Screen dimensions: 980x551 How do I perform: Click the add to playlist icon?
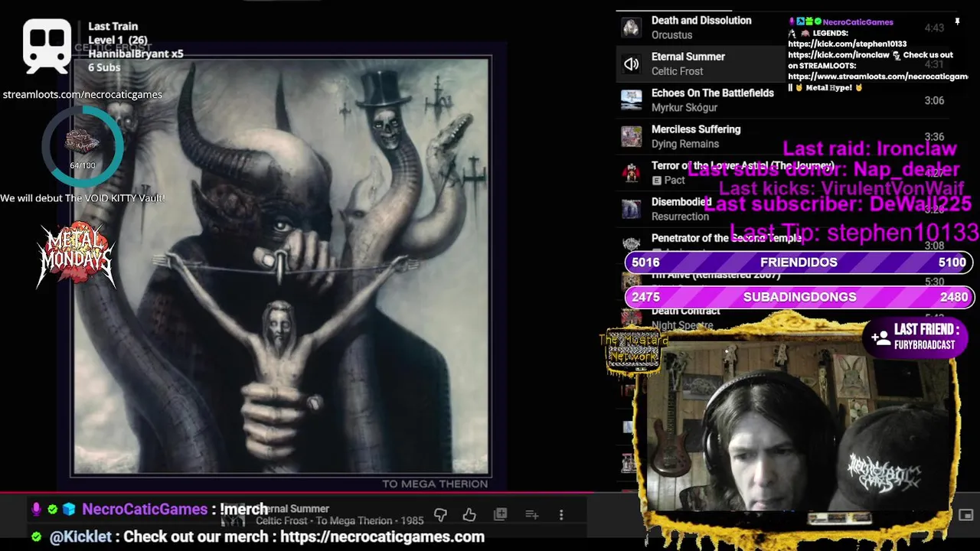coord(532,515)
